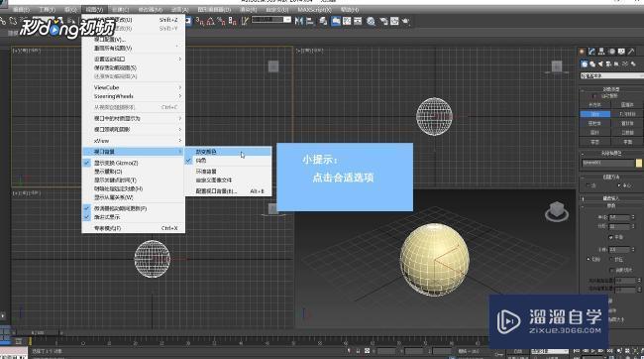644x359 pixels.
Task: Choose 自定义图像文件 in the submenu
Action: 228,180
